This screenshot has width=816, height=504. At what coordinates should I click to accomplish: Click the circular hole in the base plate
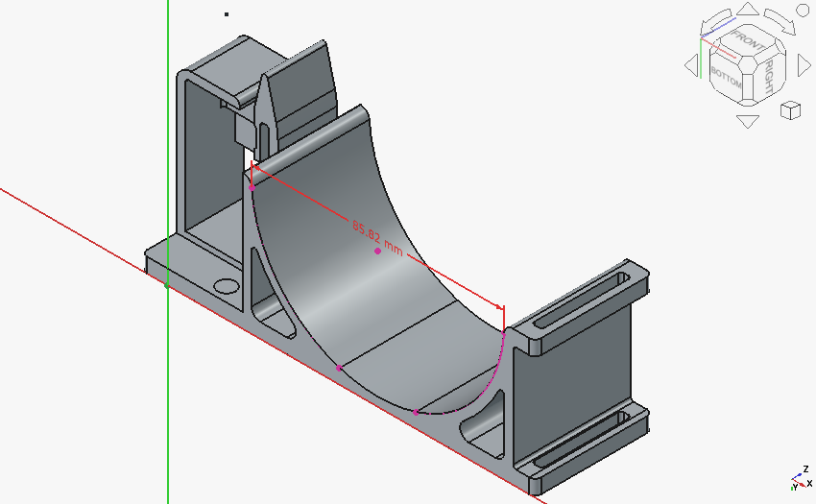tap(227, 286)
